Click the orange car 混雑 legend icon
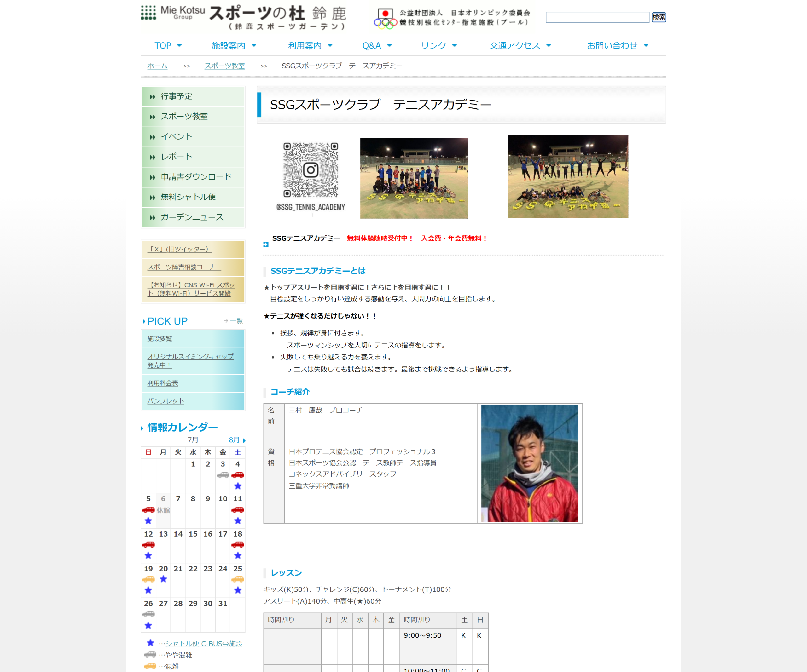 pos(150,666)
